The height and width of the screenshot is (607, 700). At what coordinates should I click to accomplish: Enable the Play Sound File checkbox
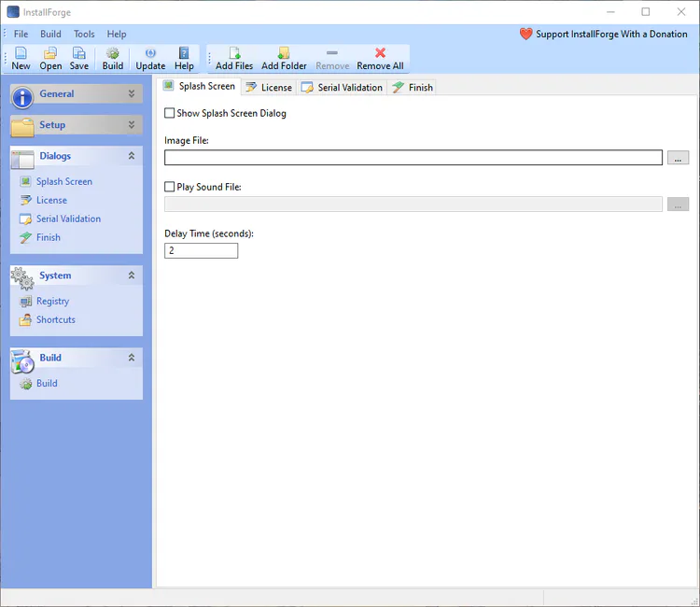(169, 186)
